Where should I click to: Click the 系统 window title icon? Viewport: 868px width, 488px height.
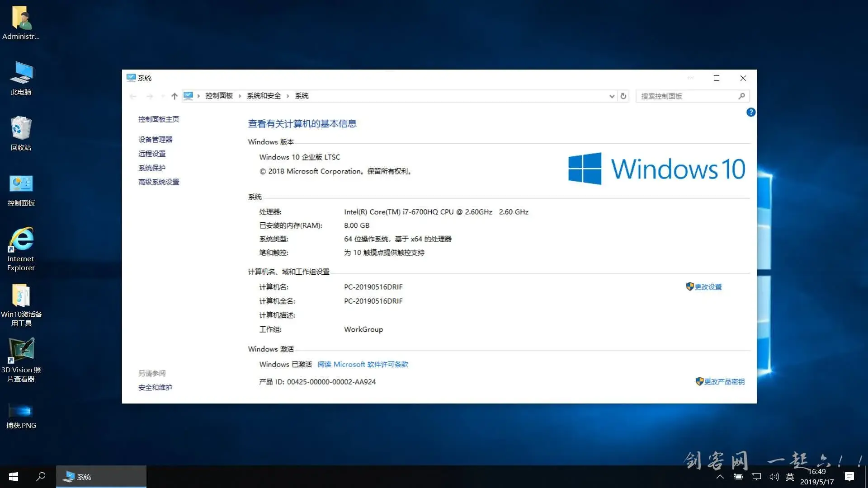coord(131,78)
